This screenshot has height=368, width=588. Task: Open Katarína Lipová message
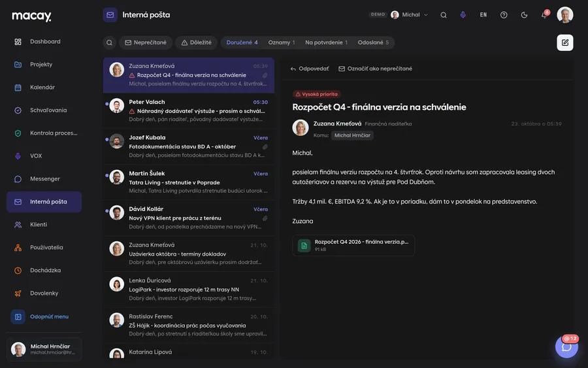tap(189, 352)
